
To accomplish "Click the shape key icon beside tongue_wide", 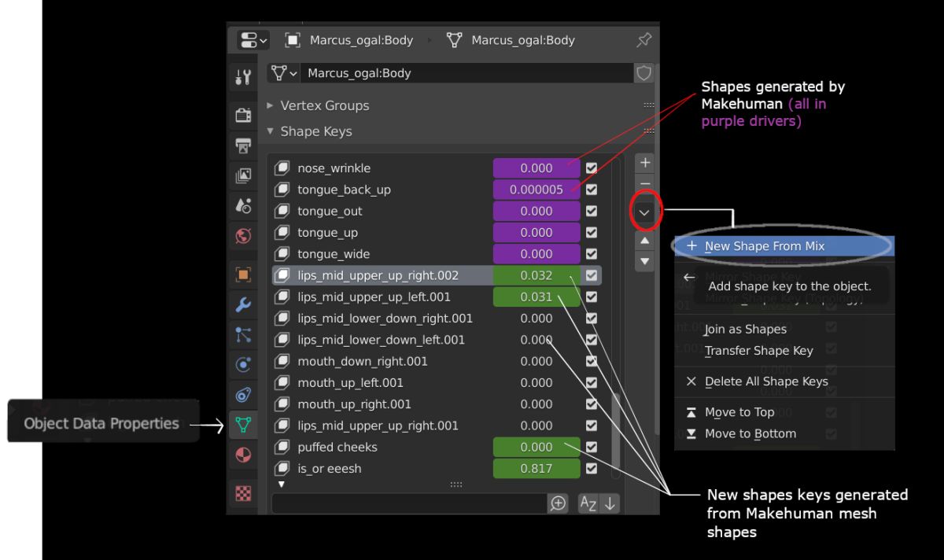I will (x=282, y=254).
